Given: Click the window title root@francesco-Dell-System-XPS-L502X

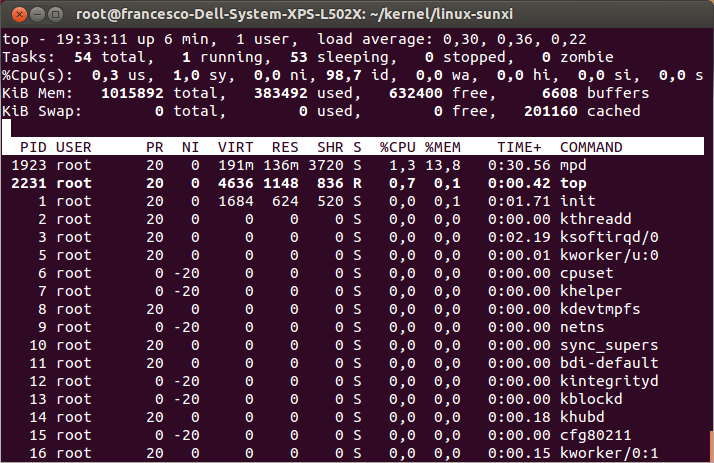Looking at the screenshot, I should click(219, 15).
